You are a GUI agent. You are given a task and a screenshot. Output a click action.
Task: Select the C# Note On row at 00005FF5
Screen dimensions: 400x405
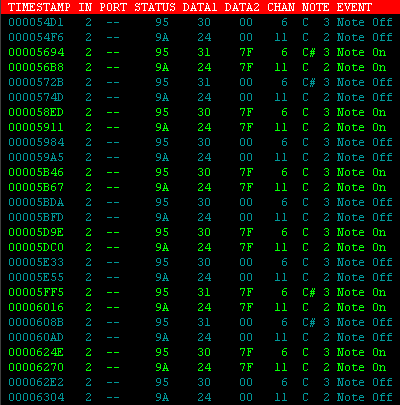pyautogui.click(x=200, y=292)
